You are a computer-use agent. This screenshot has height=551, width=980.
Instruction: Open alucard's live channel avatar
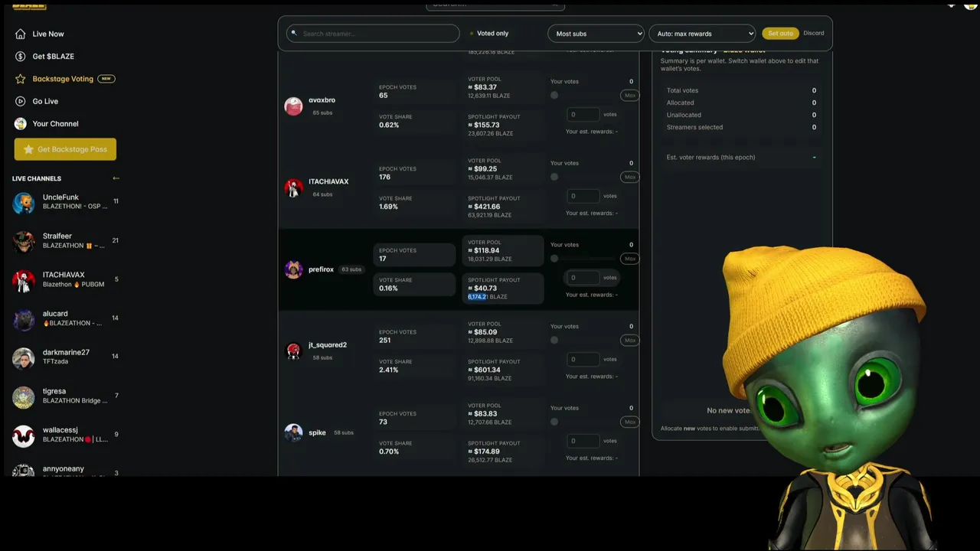click(x=24, y=319)
